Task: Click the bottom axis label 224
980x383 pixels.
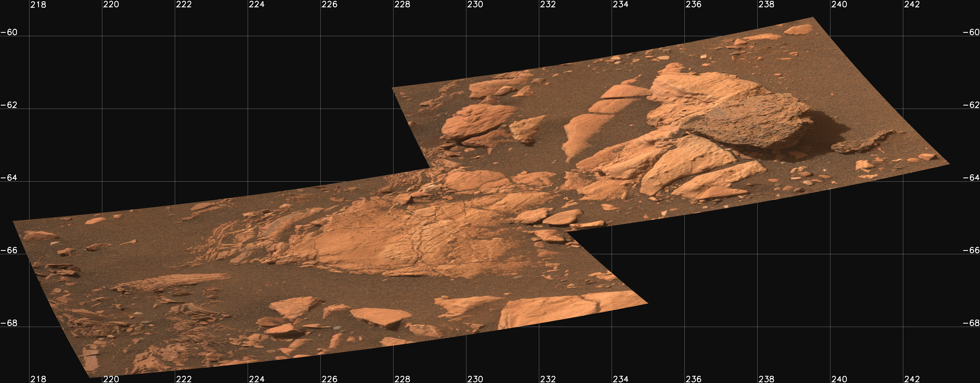Action: click(256, 378)
